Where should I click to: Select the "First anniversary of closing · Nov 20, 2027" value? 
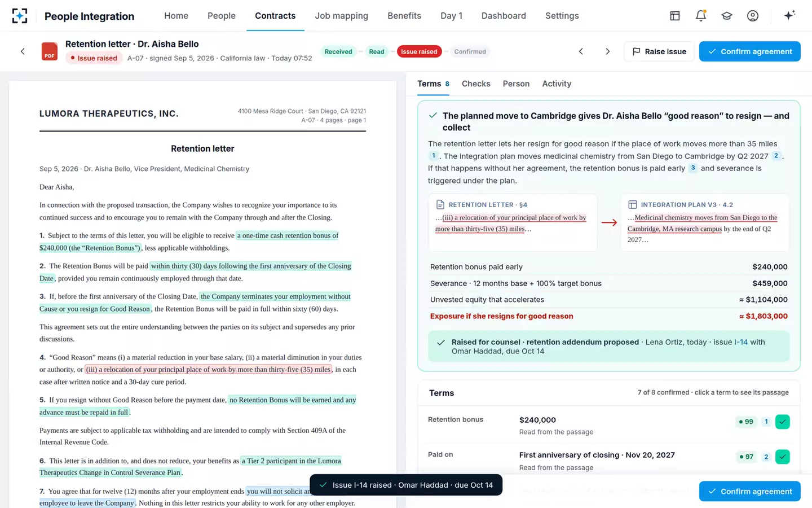[597, 455]
